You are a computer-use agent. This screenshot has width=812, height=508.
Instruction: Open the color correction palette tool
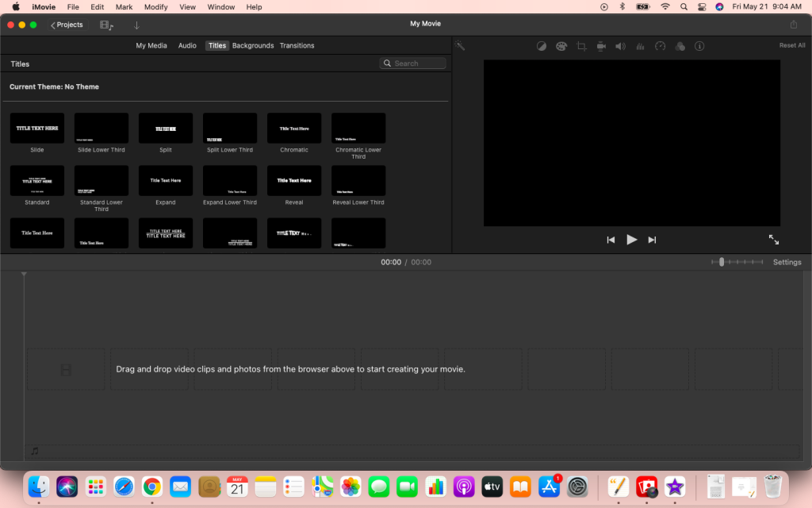click(561, 46)
